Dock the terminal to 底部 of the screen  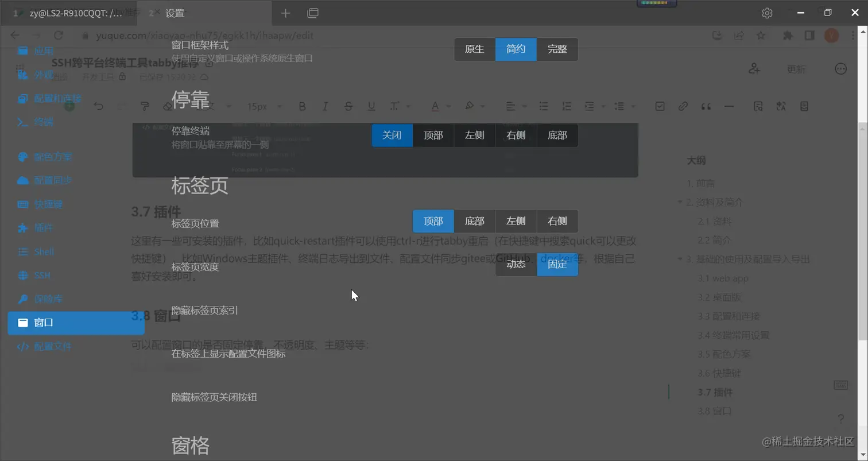[x=557, y=135]
